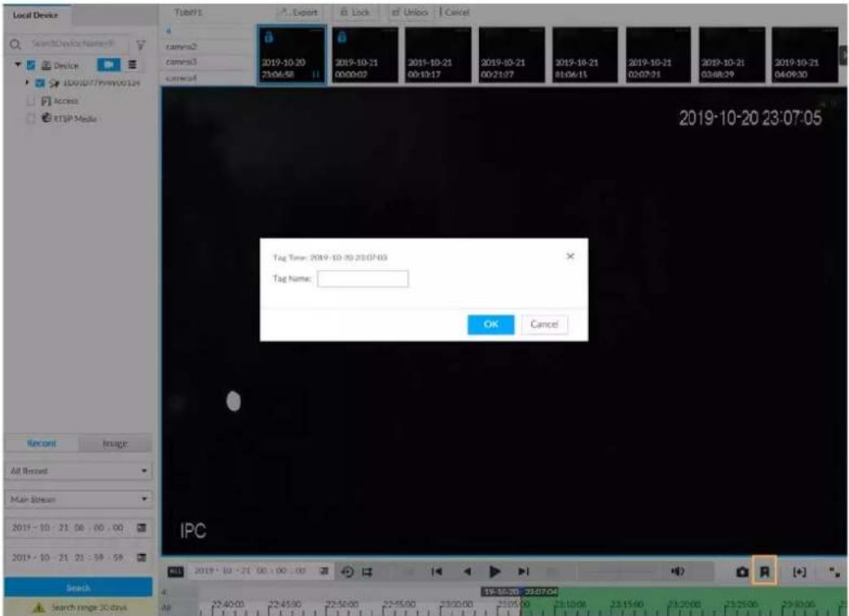The image size is (849, 616).
Task: Click the tag bookmark icon in playback bar
Action: (x=764, y=571)
